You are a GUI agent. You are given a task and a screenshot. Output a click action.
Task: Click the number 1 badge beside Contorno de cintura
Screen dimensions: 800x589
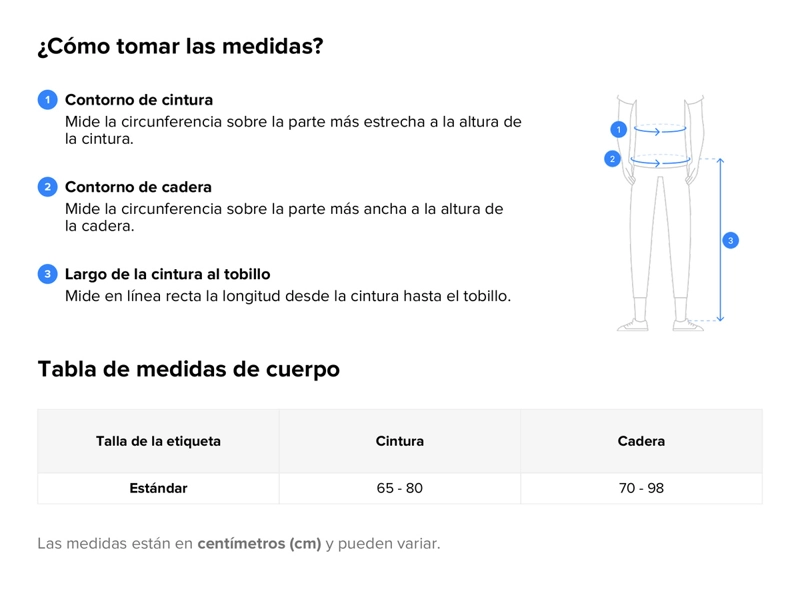[47, 100]
